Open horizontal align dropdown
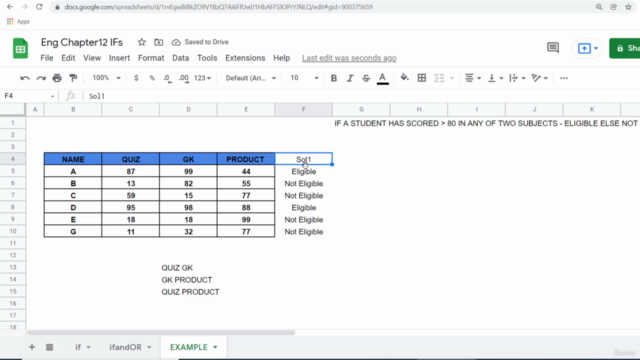The image size is (640, 360). [473, 78]
